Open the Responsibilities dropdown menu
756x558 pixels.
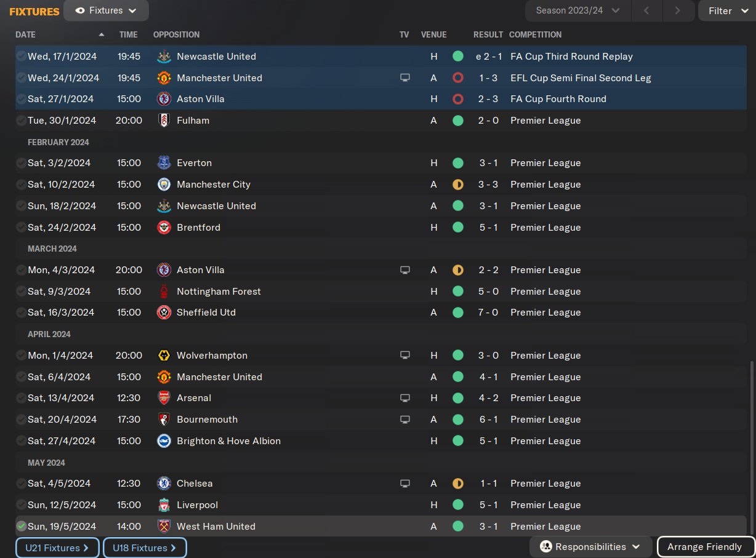coord(590,547)
